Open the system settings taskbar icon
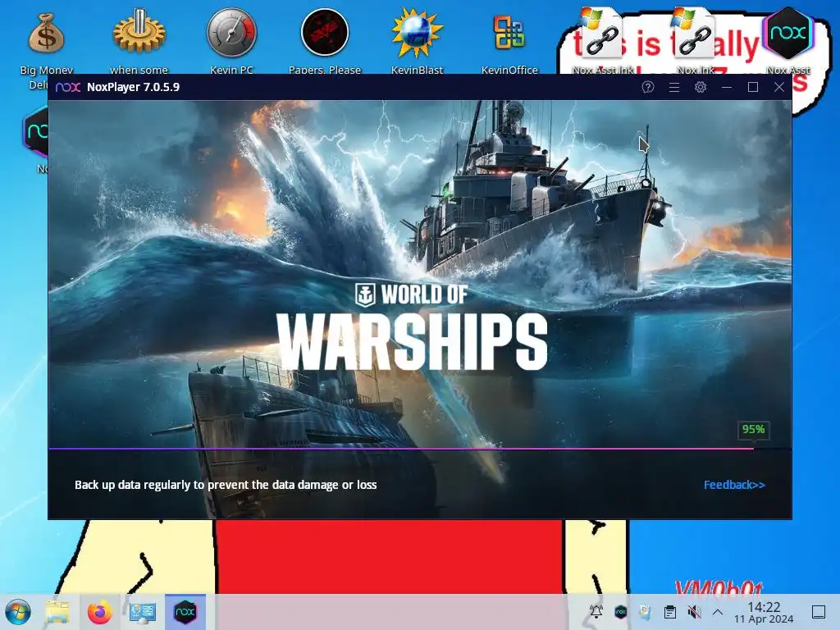 coord(143,612)
